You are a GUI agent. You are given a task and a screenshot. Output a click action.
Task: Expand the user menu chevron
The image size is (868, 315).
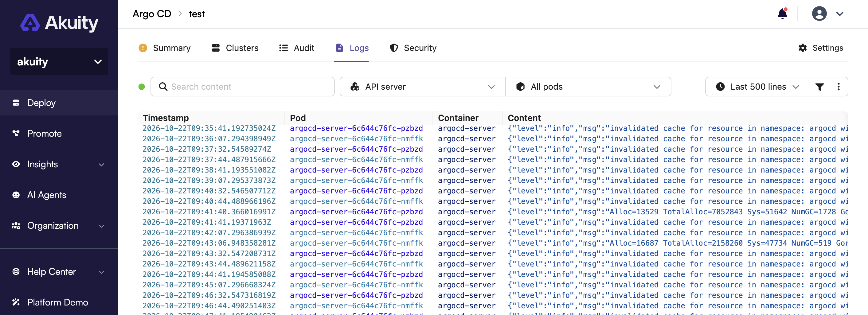(840, 14)
